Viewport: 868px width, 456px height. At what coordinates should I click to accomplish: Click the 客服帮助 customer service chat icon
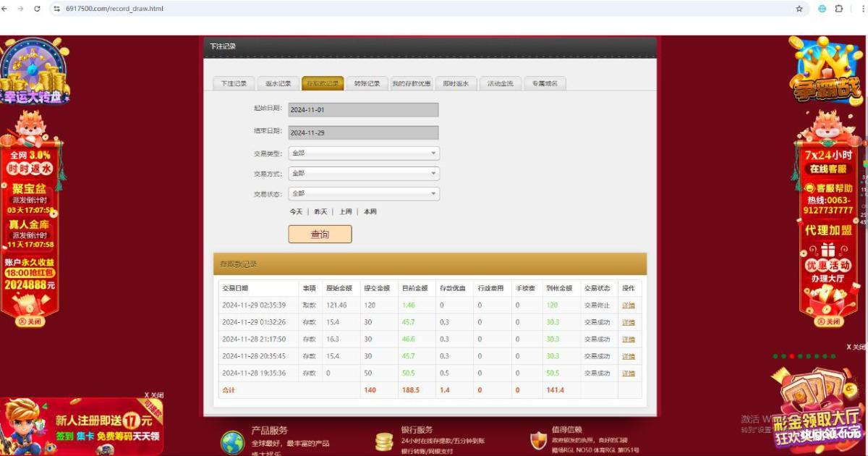click(810, 187)
